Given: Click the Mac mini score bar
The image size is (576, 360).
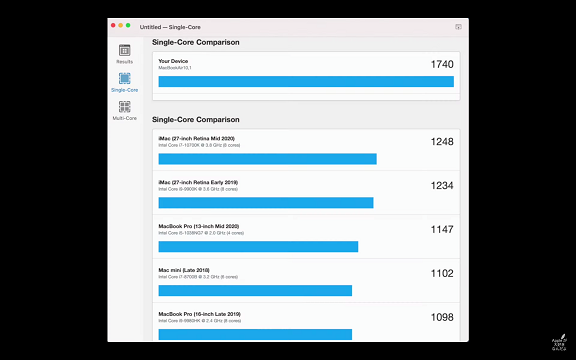Looking at the screenshot, I should pos(255,291).
